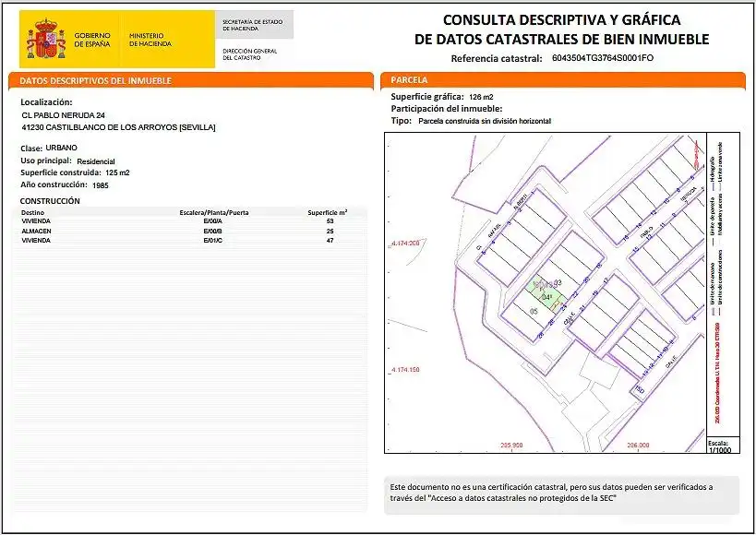This screenshot has width=756, height=535.
Task: Click the 'Participación del inmueble:' label
Action: [x=447, y=109]
